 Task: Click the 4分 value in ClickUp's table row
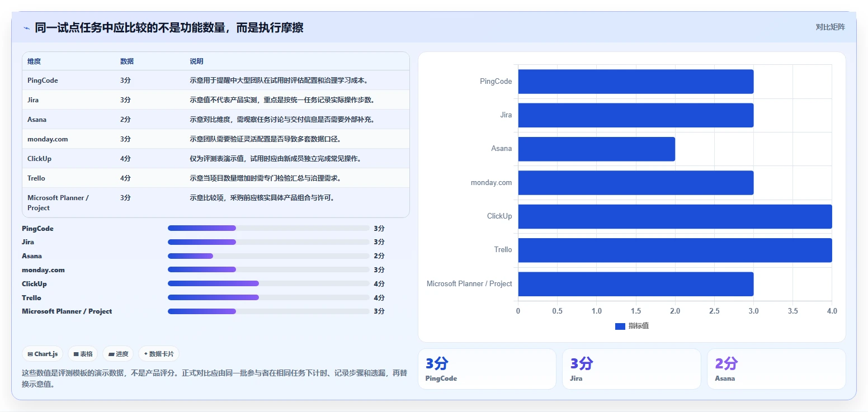(125, 159)
